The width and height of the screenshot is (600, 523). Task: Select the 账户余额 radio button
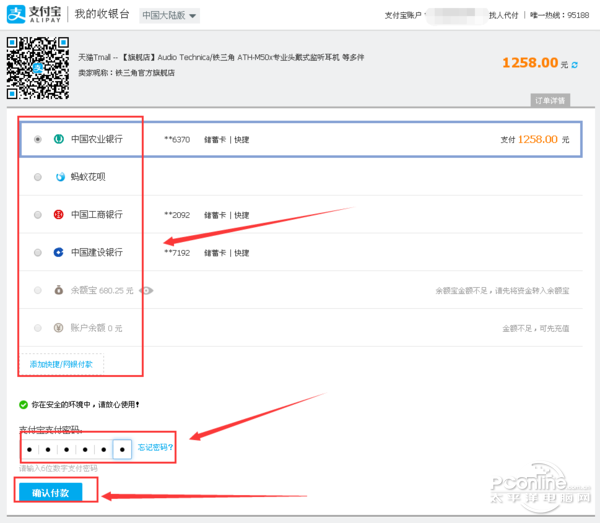[38, 328]
